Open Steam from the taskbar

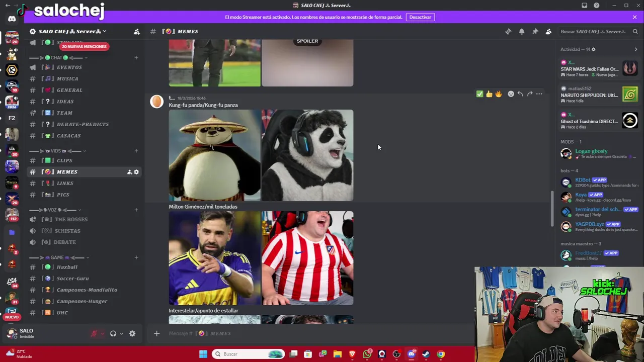426,354
